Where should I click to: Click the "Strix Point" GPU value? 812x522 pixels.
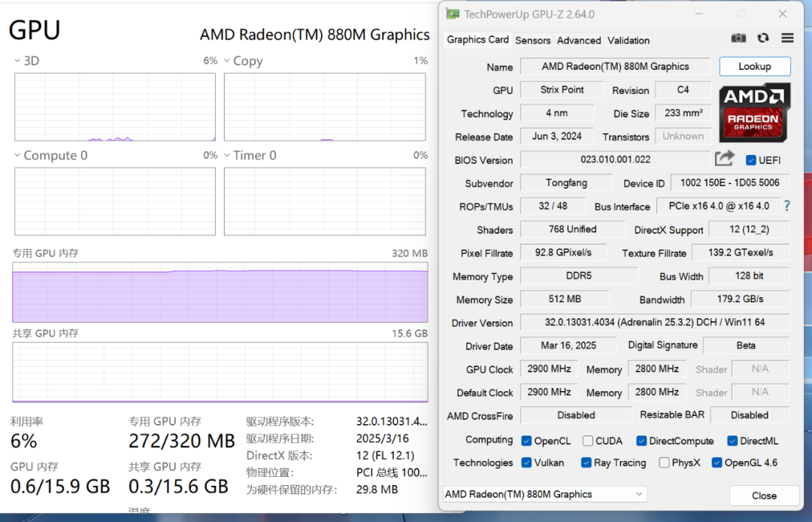[562, 90]
